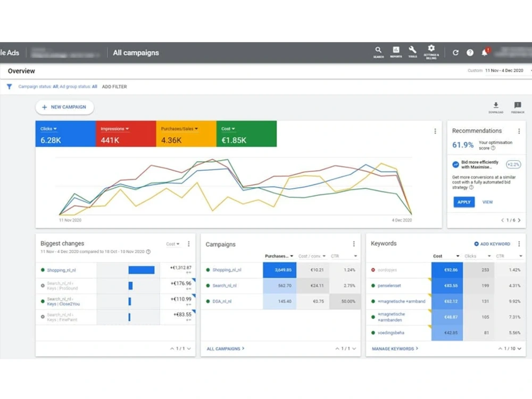Open Recommendations three-dot menu
Viewport: 532px width, 399px height.
[x=519, y=131]
